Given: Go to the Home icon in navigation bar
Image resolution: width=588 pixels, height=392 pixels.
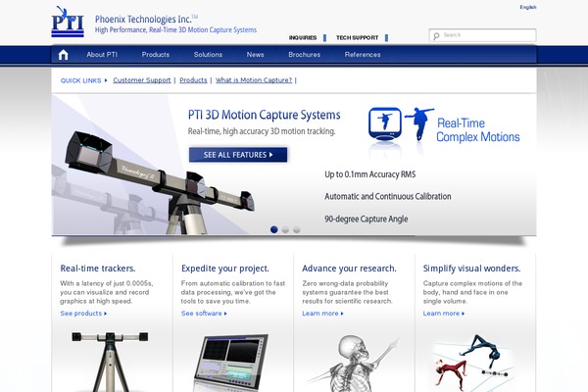Looking at the screenshot, I should [64, 55].
